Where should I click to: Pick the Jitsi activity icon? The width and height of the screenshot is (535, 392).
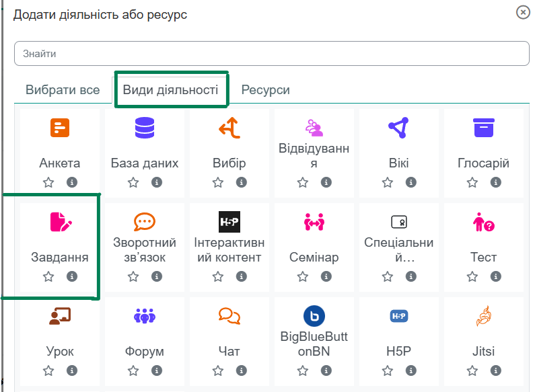pos(483,316)
